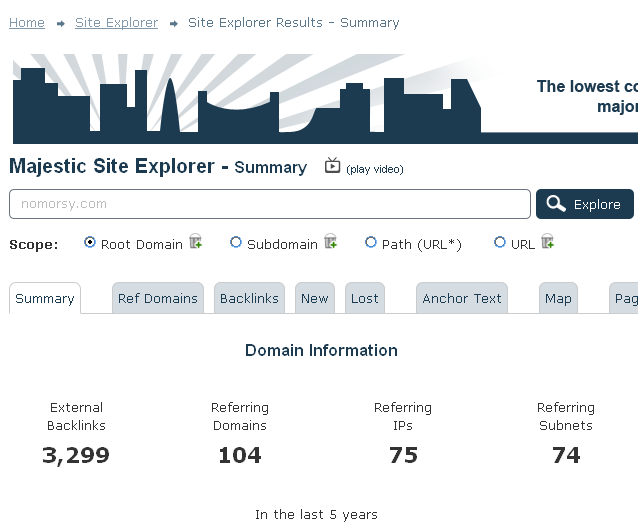
Task: Open the Summary tab
Action: tap(45, 298)
